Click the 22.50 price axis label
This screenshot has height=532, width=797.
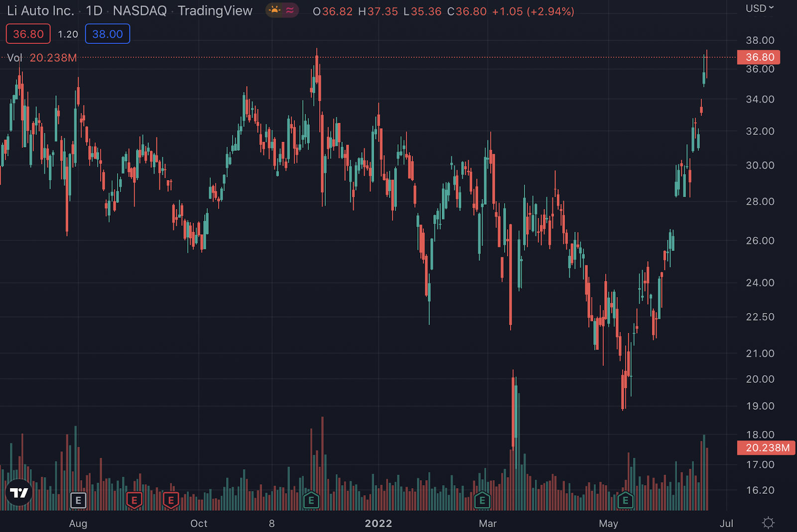click(760, 317)
